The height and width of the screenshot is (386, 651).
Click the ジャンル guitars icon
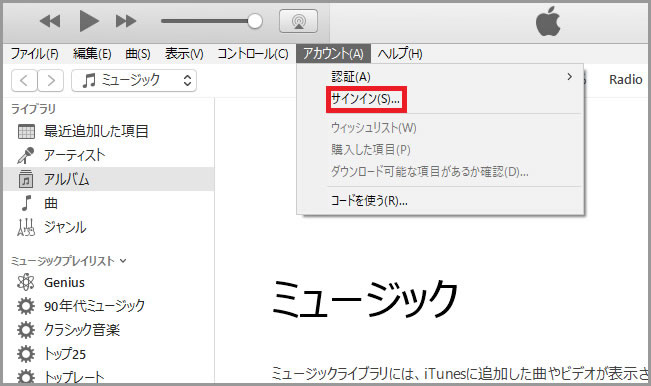coord(26,227)
